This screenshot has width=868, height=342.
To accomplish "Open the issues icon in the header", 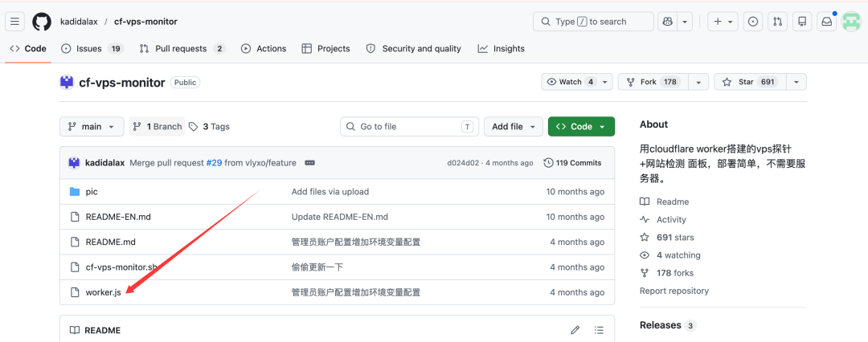I will [x=753, y=22].
